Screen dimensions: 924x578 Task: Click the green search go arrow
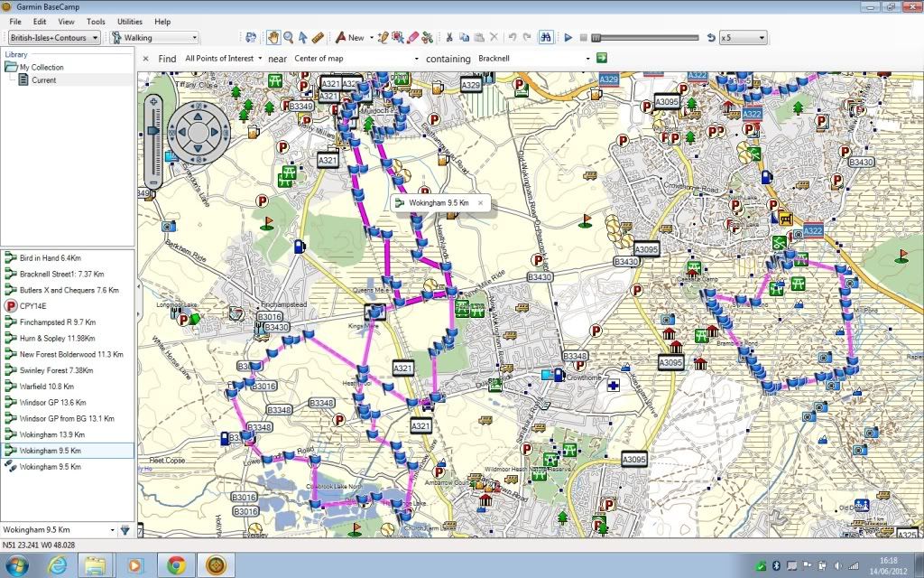coord(602,58)
